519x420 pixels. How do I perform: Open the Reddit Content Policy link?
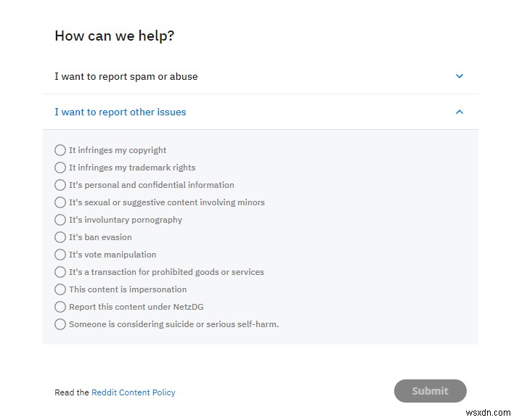(134, 392)
